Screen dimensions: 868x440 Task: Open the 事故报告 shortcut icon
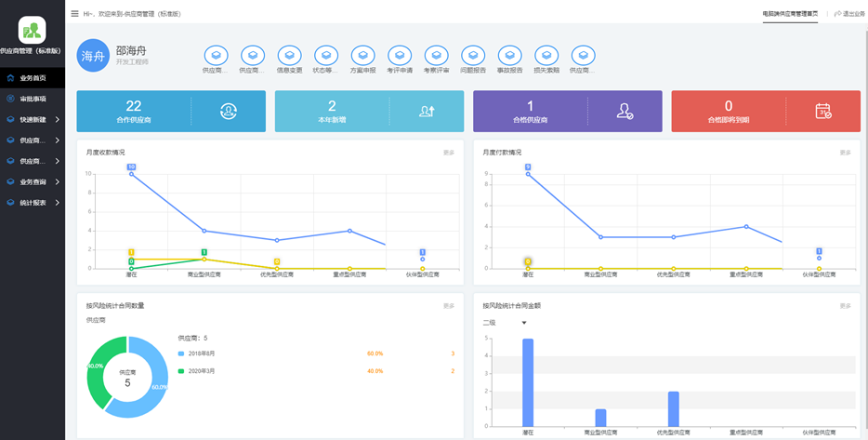(x=510, y=56)
